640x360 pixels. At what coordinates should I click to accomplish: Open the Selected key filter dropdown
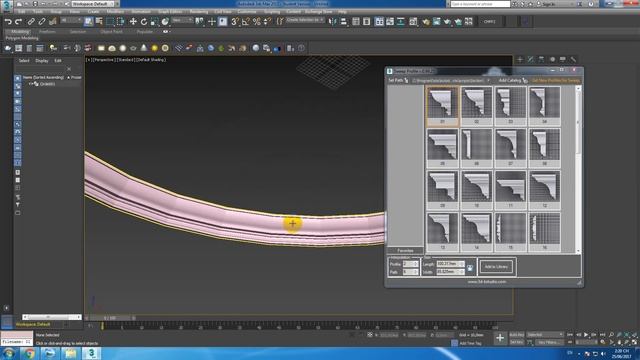[x=545, y=335]
